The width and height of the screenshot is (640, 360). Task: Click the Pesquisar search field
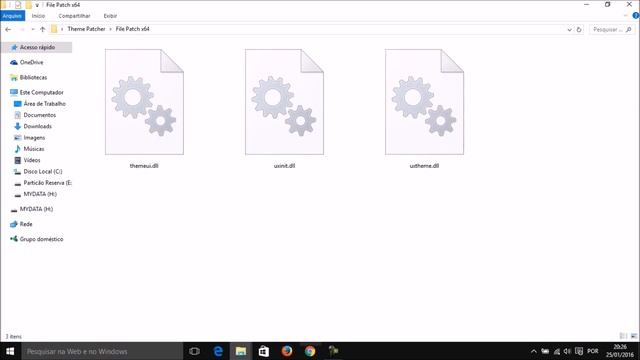tap(612, 29)
